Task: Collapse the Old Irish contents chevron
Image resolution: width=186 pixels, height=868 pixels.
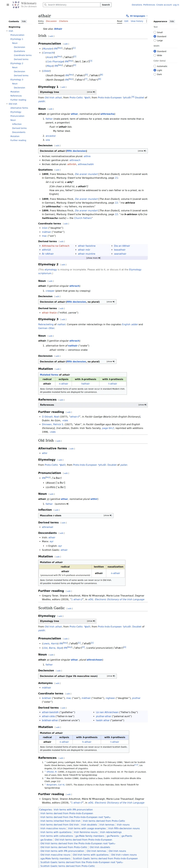Action: (x=7, y=104)
